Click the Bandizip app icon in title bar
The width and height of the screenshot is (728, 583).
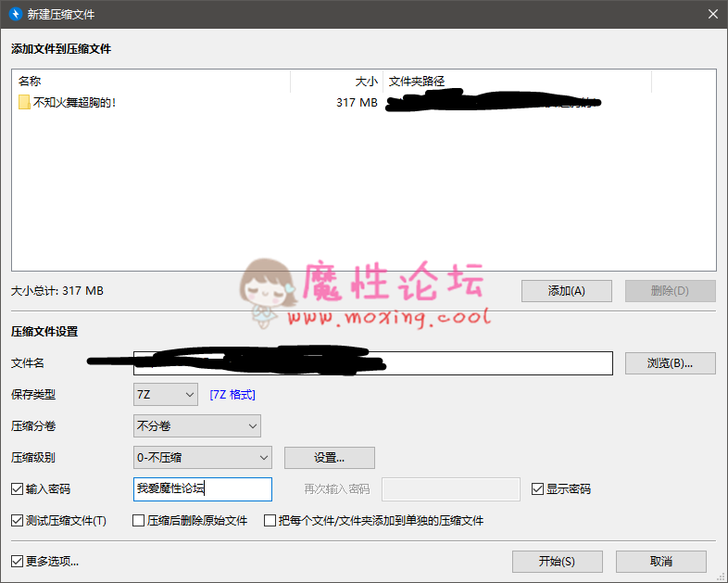pyautogui.click(x=16, y=14)
